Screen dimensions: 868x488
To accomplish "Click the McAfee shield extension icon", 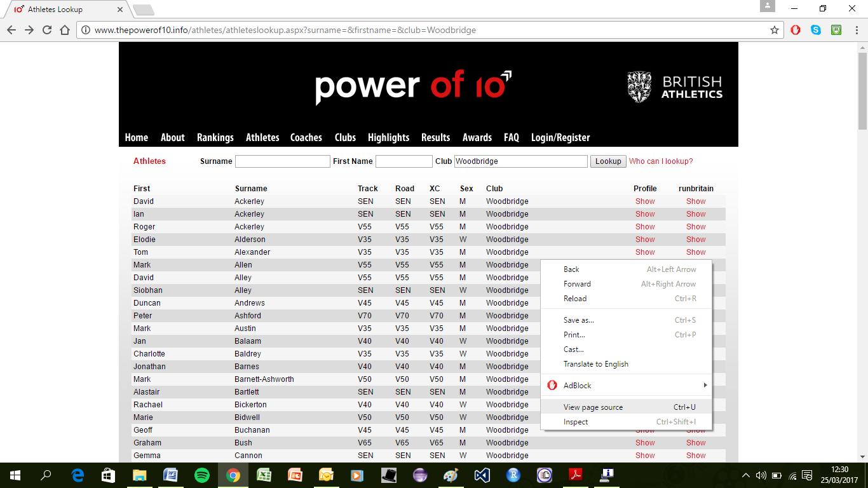I will click(x=837, y=30).
